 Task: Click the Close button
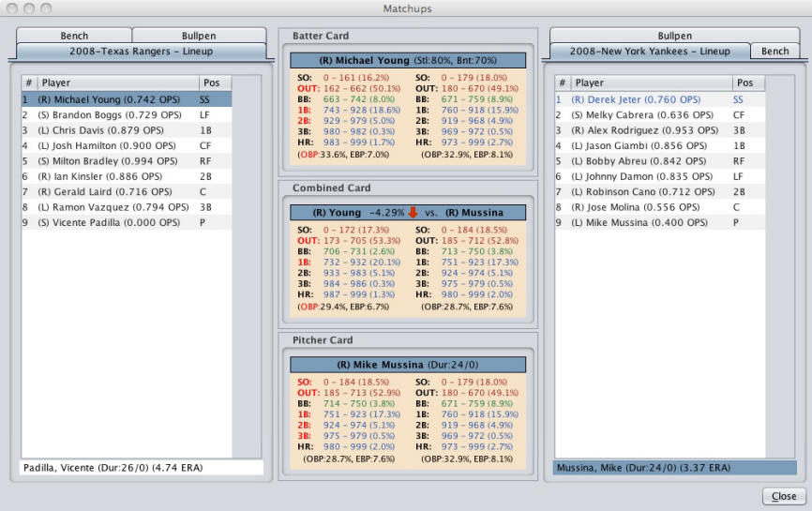784,496
